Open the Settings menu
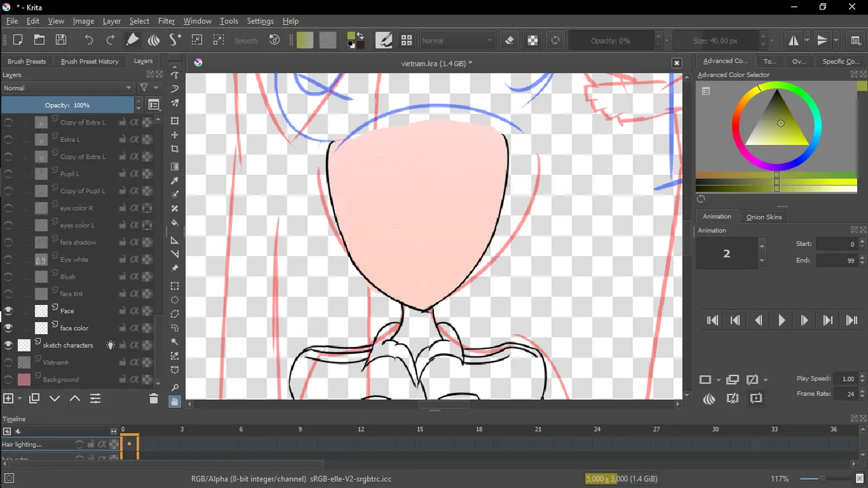The width and height of the screenshot is (868, 488). coord(260,21)
